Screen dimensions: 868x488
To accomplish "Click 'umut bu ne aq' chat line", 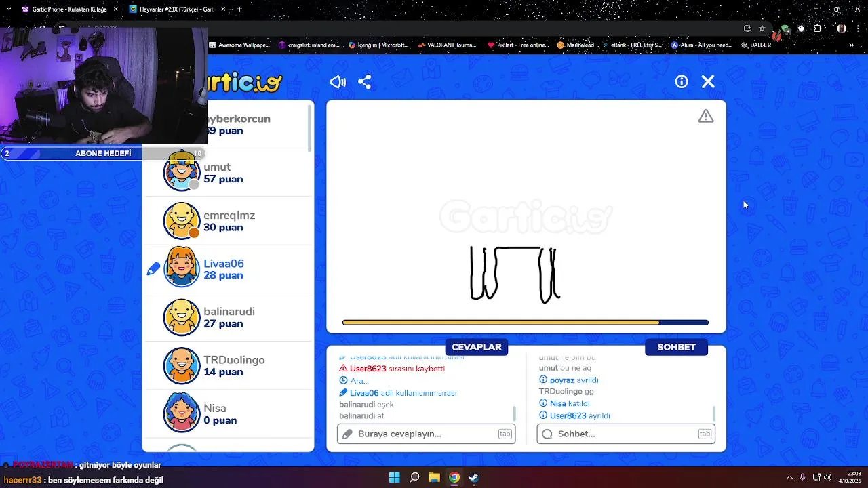I will 565,368.
